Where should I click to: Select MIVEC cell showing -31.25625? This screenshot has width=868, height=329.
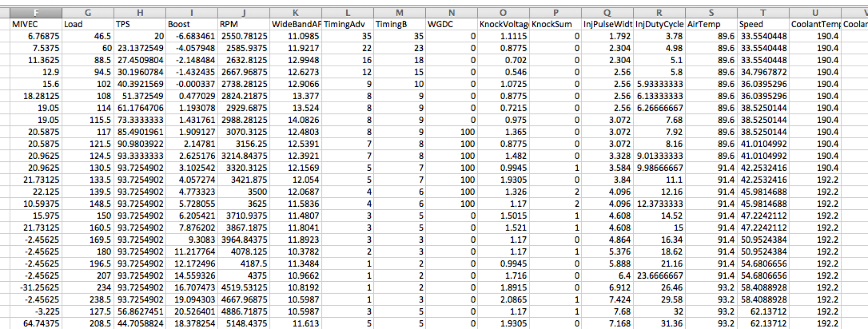click(36, 288)
